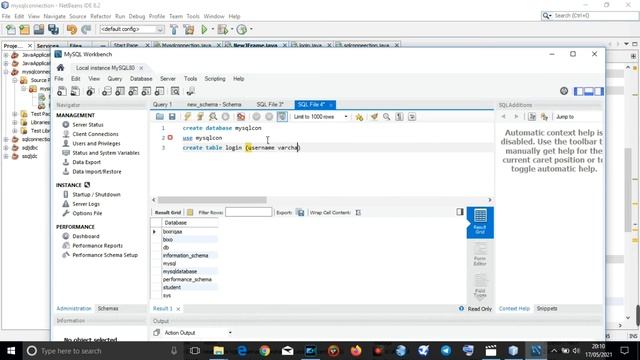Reconnect to DBMS icon in Workbench toolbar
This screenshot has height=360, width=640.
click(190, 91)
